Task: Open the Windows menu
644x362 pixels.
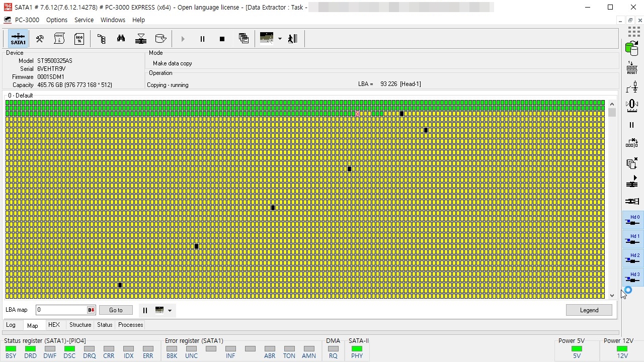Action: coord(113,20)
